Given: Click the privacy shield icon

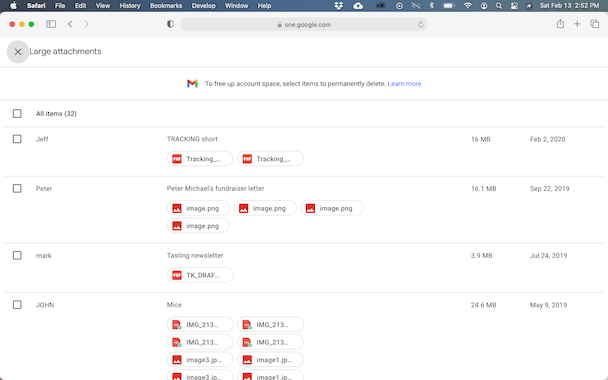Looking at the screenshot, I should point(170,24).
